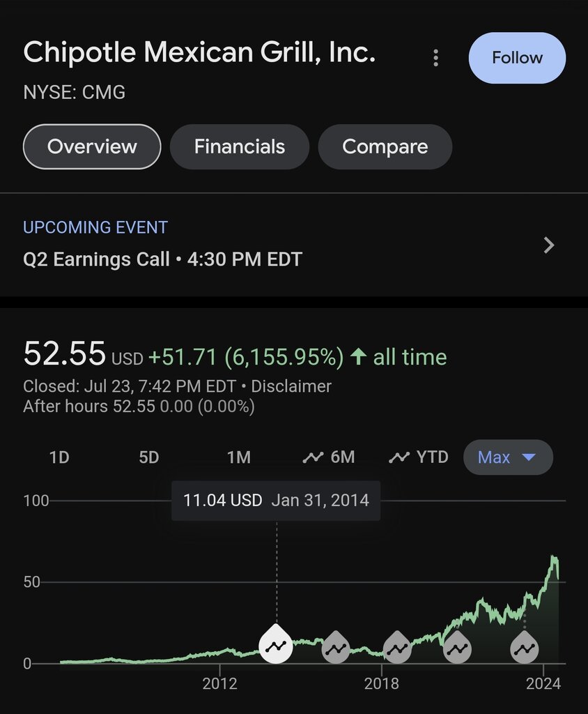Open the three-dot more options menu
Screen dimensions: 588x714
click(x=435, y=58)
